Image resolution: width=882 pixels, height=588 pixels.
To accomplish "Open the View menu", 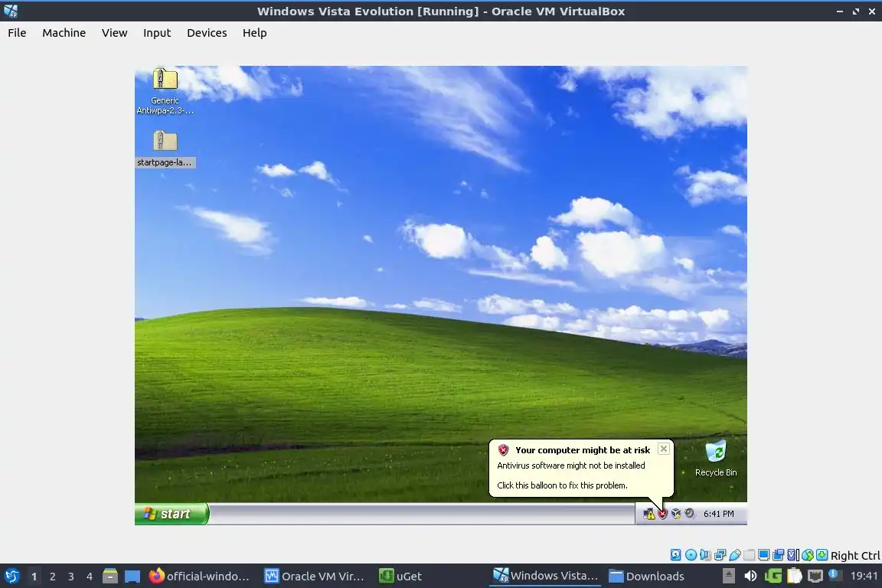I will (114, 33).
